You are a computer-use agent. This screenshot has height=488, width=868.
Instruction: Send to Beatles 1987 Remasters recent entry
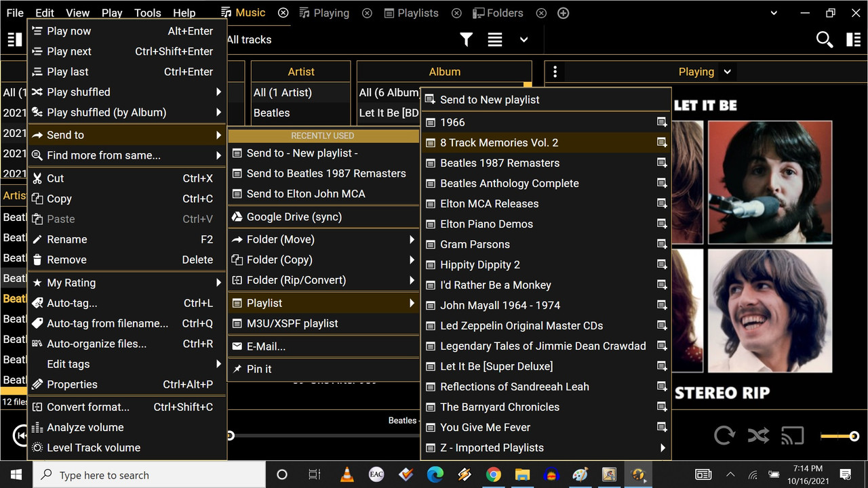pyautogui.click(x=323, y=174)
